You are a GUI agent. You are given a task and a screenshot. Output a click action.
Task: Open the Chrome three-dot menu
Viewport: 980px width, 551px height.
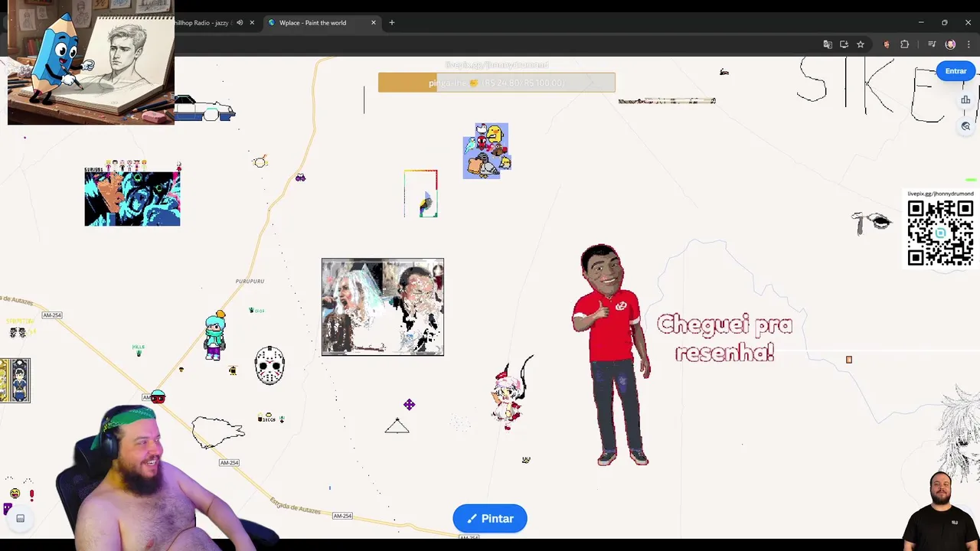coord(968,44)
